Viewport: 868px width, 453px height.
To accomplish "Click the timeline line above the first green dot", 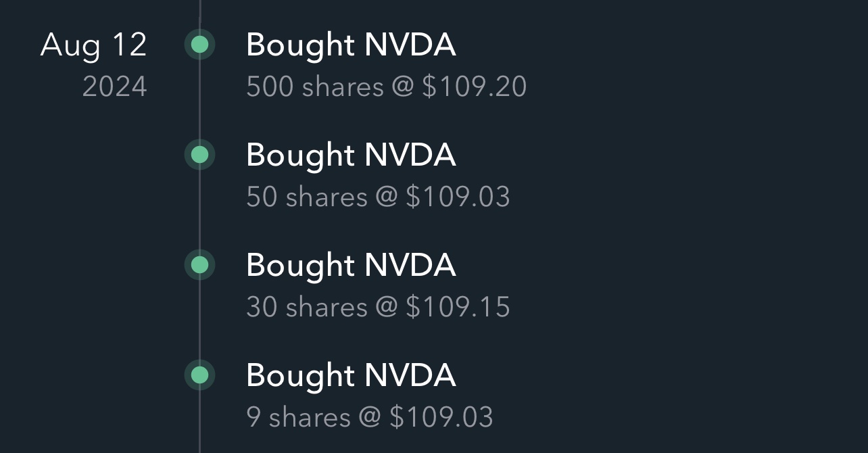I will point(200,12).
